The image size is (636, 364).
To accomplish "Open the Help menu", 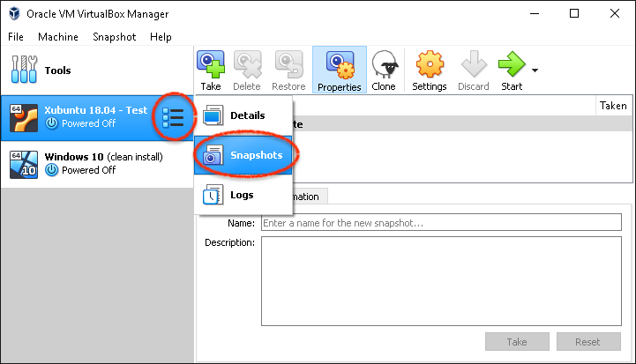I will click(x=161, y=37).
